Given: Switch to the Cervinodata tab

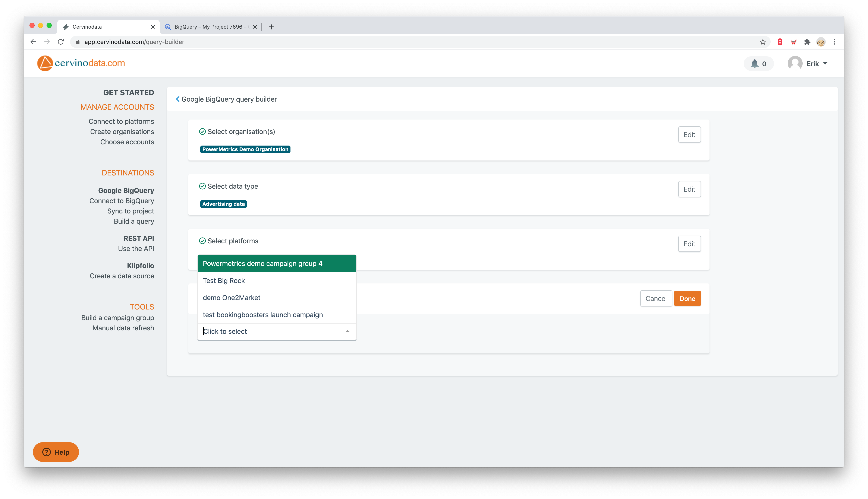Looking at the screenshot, I should click(108, 27).
